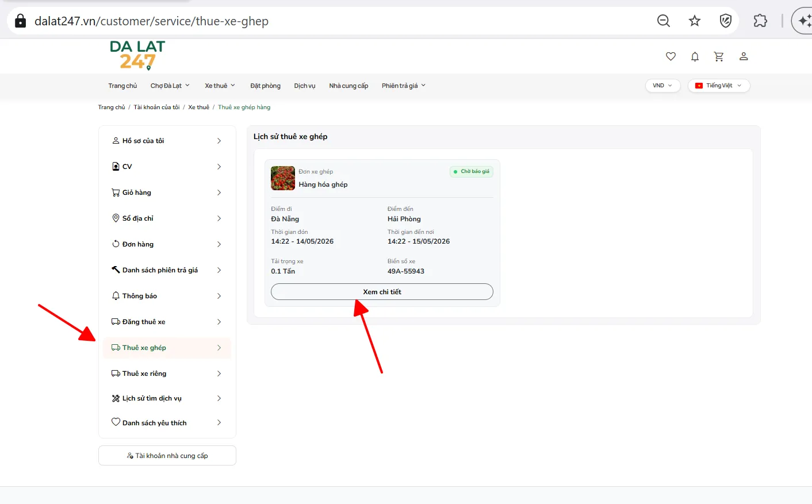The height and width of the screenshot is (504, 812).
Task: Click the Da Lat 247 logo
Action: tap(137, 55)
